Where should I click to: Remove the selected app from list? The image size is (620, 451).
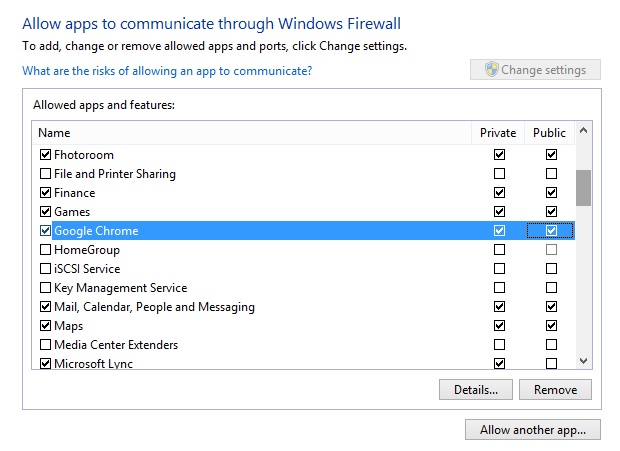(555, 389)
